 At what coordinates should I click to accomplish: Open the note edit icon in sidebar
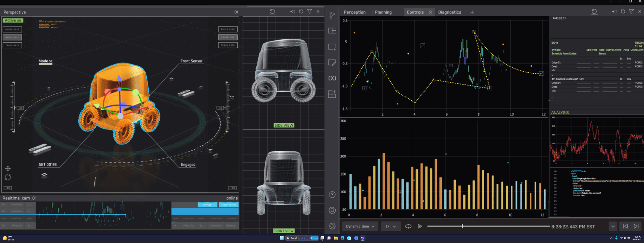click(x=332, y=63)
